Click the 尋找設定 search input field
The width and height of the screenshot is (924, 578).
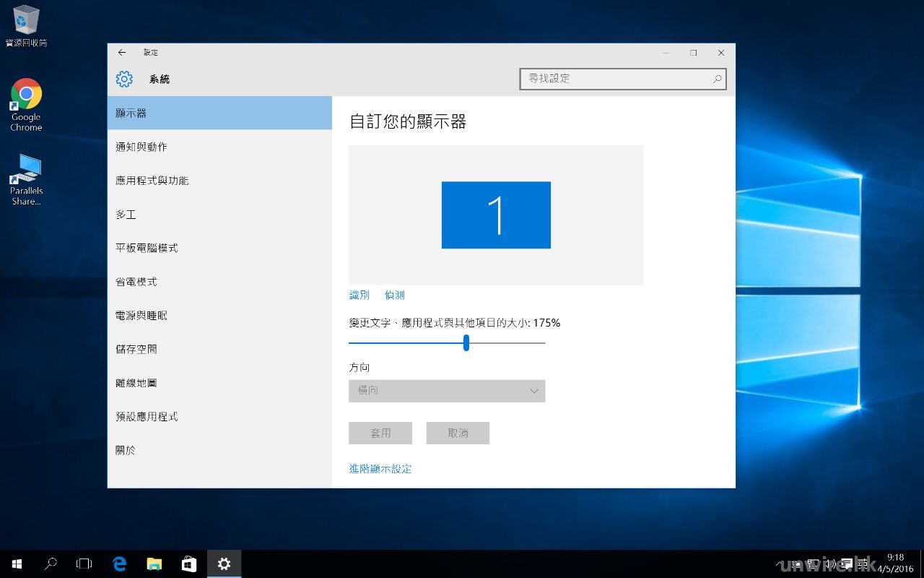click(614, 79)
